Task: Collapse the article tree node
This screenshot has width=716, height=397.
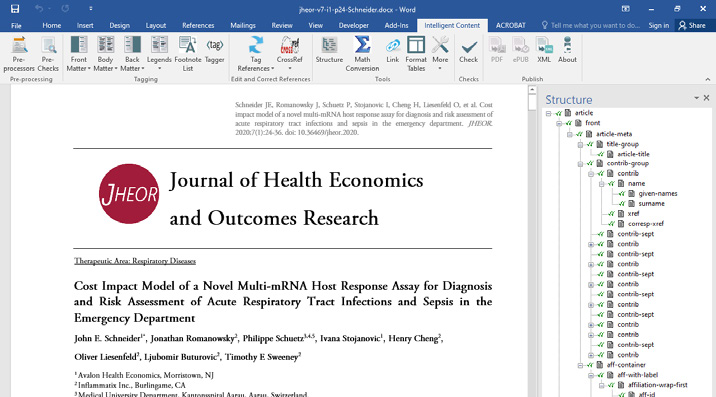Action: pos(548,113)
